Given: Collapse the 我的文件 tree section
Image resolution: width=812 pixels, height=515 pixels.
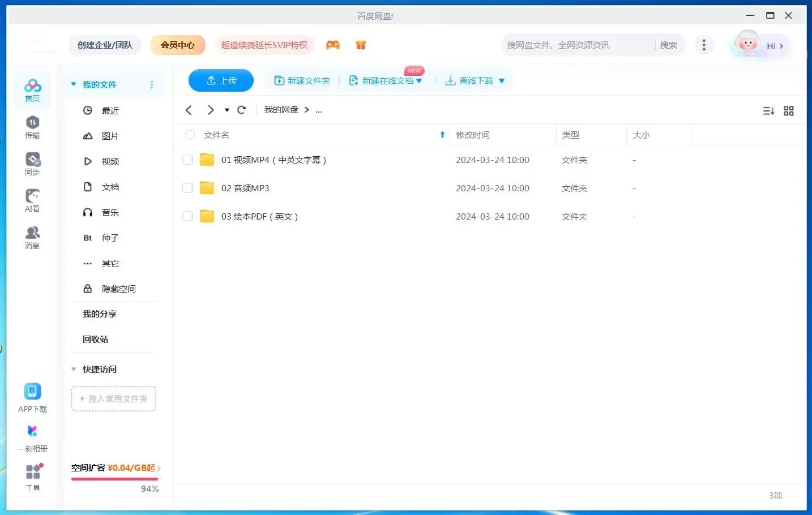Looking at the screenshot, I should [74, 84].
